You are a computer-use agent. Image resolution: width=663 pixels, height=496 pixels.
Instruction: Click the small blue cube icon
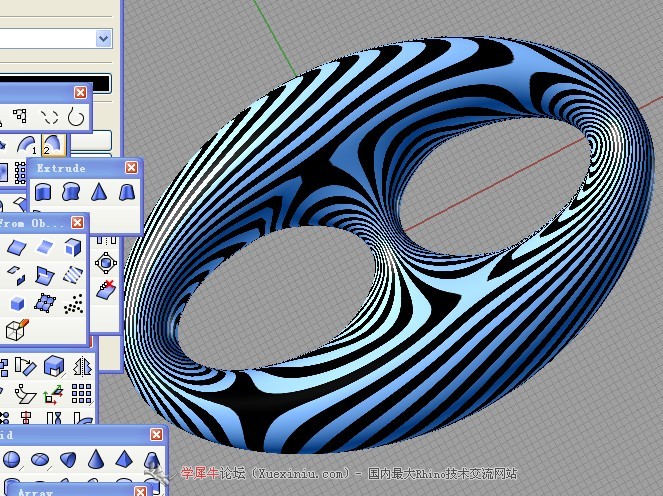click(17, 304)
